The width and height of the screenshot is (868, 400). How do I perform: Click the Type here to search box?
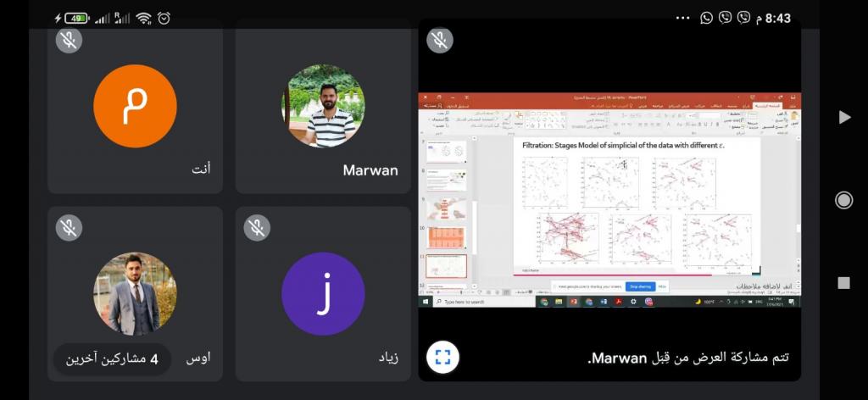[475, 302]
